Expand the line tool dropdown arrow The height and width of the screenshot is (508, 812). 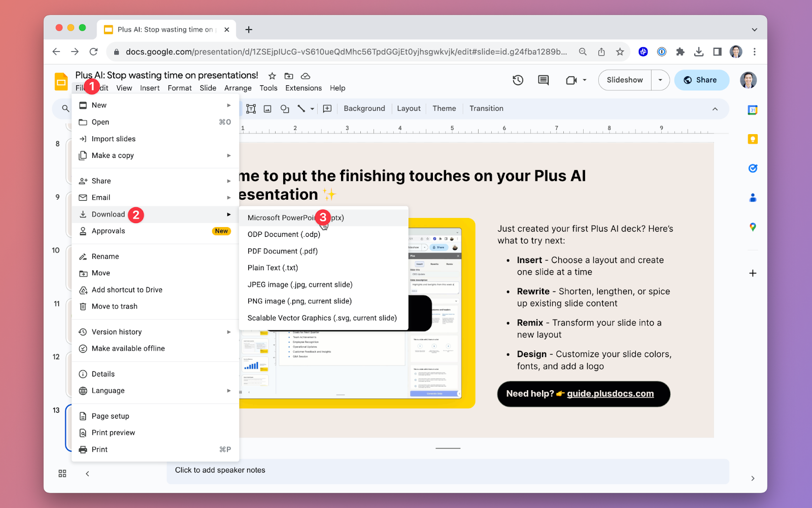(x=312, y=109)
